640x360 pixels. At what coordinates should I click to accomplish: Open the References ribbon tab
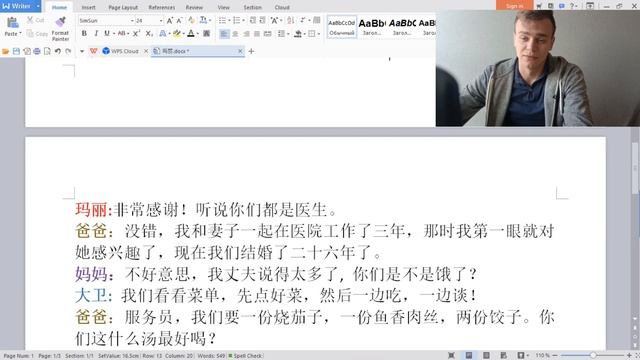162,7
